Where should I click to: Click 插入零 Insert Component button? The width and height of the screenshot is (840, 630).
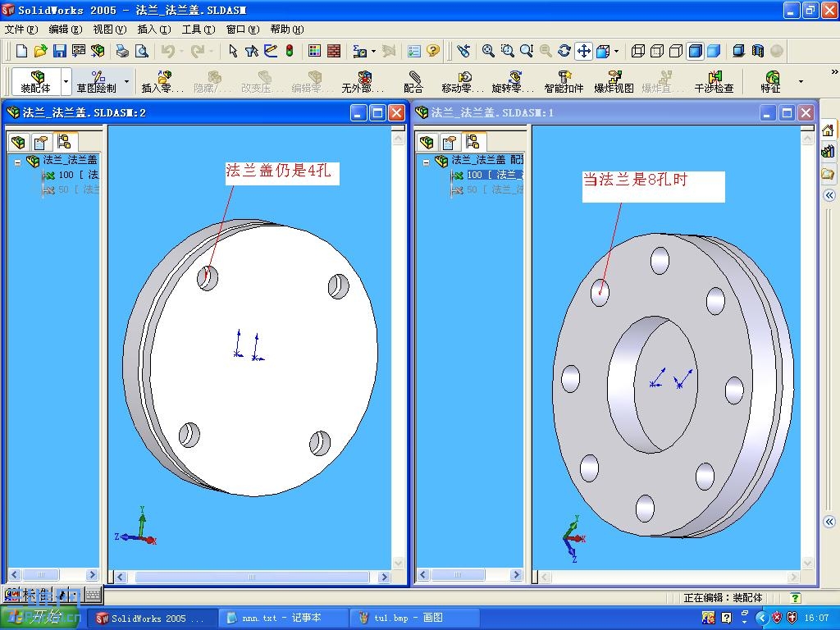pos(162,81)
